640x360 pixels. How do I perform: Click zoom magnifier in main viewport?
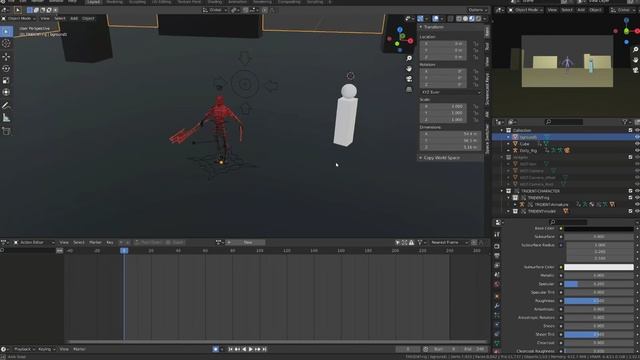[409, 58]
